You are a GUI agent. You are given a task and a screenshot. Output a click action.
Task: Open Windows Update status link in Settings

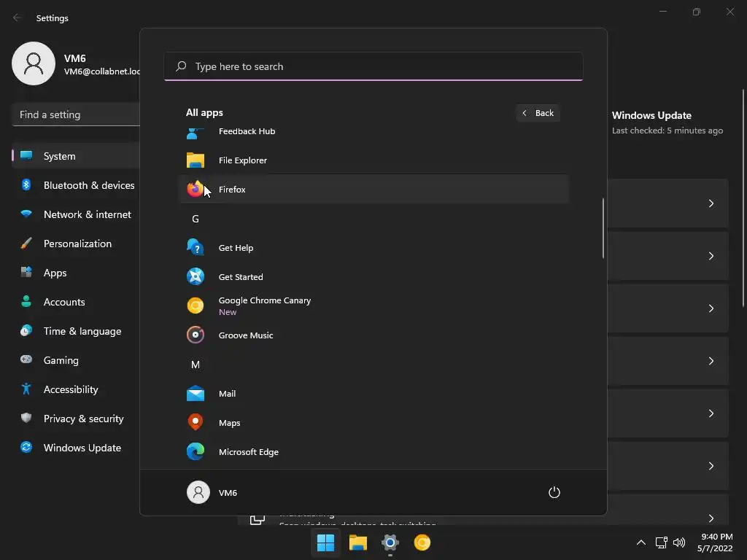pos(651,115)
